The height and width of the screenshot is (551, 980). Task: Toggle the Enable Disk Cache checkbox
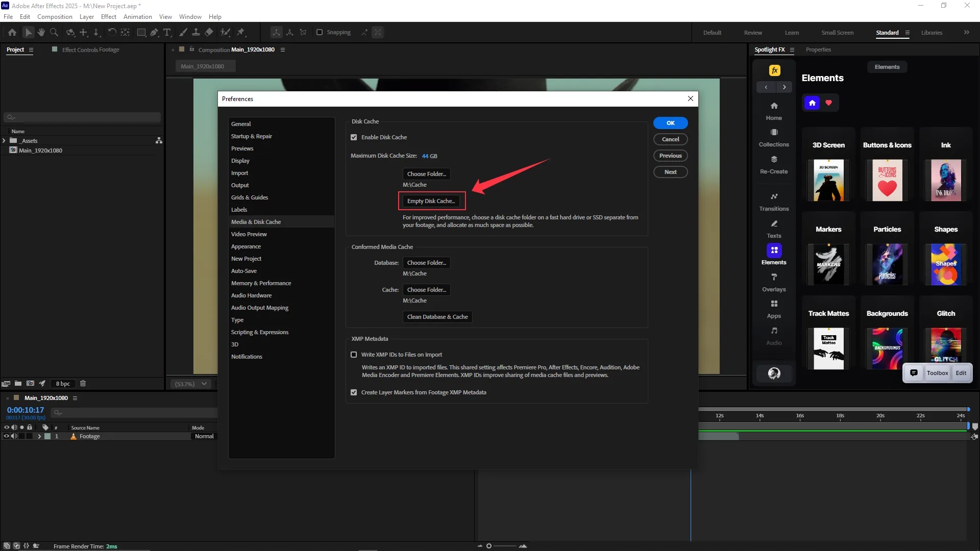click(x=354, y=137)
